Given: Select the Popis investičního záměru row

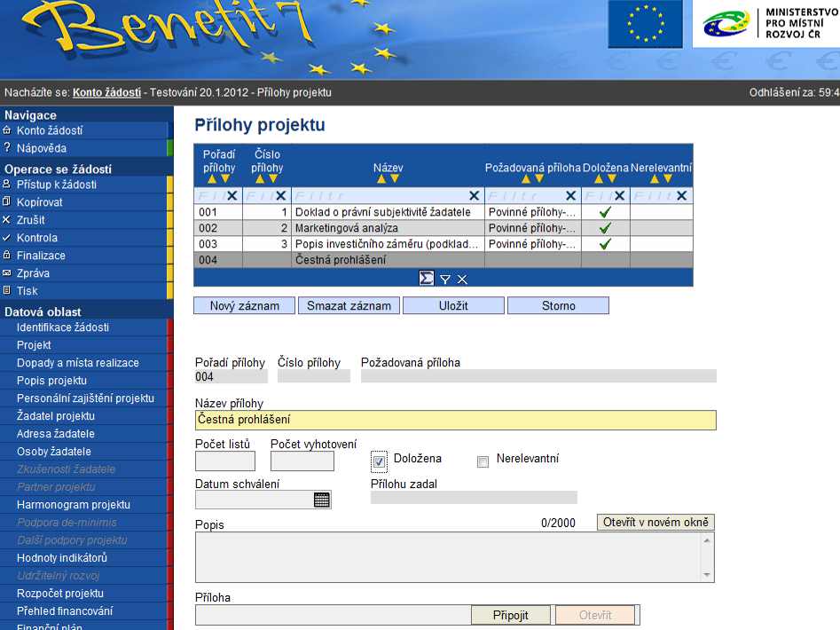Looking at the screenshot, I should click(x=443, y=244).
